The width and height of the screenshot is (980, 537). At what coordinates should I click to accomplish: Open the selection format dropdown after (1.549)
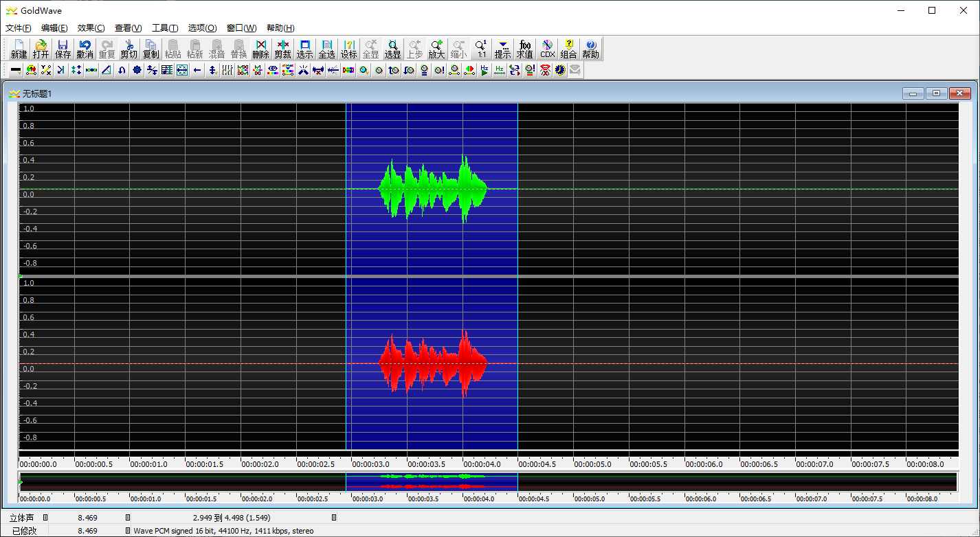tap(334, 517)
